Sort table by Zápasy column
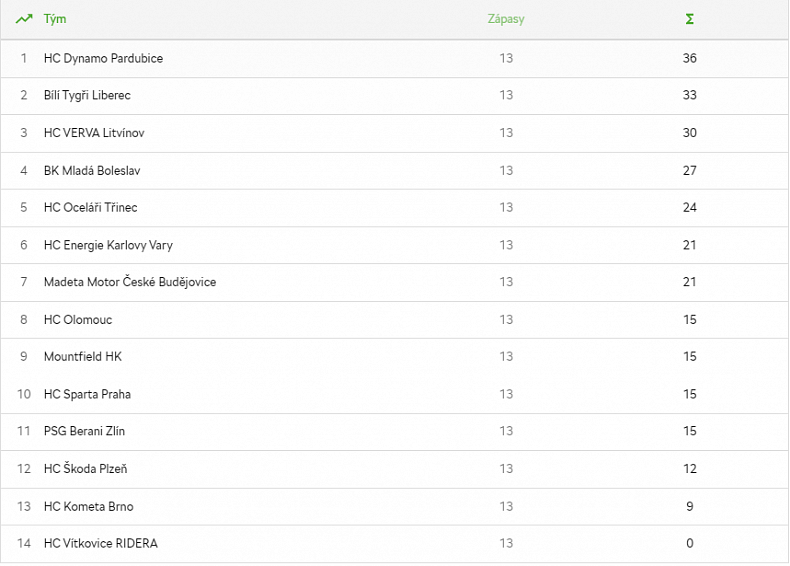Viewport: 790px width, 566px height. tap(505, 19)
